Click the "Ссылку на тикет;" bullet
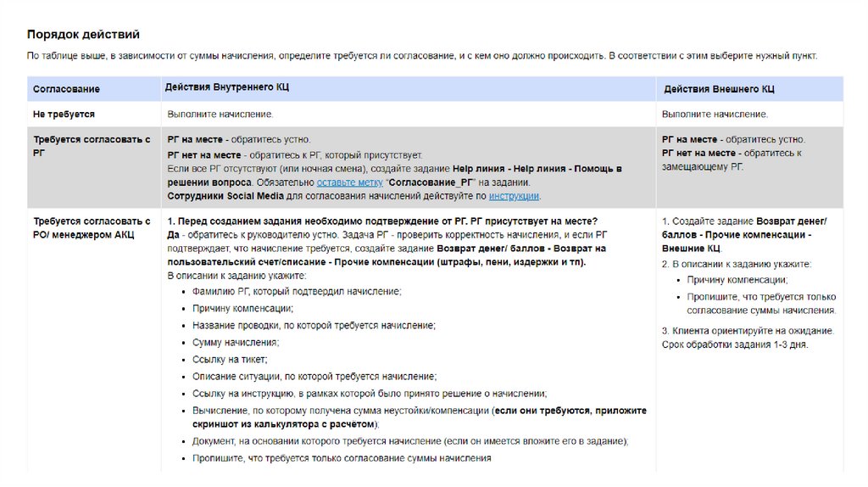868x487 pixels. (x=230, y=360)
